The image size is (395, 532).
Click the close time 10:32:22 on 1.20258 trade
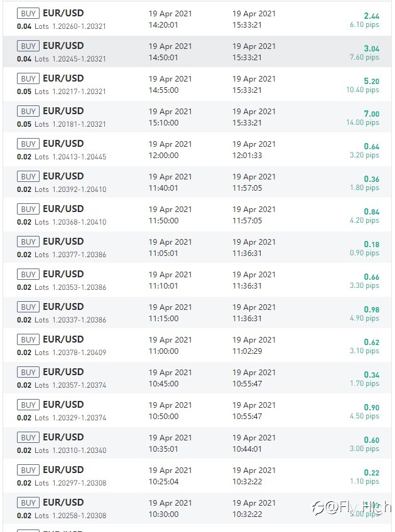(x=247, y=514)
